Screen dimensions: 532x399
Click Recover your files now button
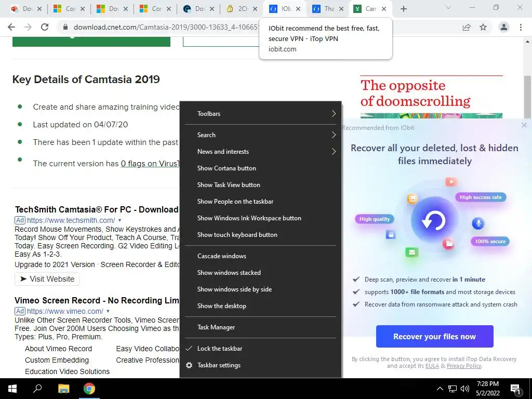[x=435, y=336]
